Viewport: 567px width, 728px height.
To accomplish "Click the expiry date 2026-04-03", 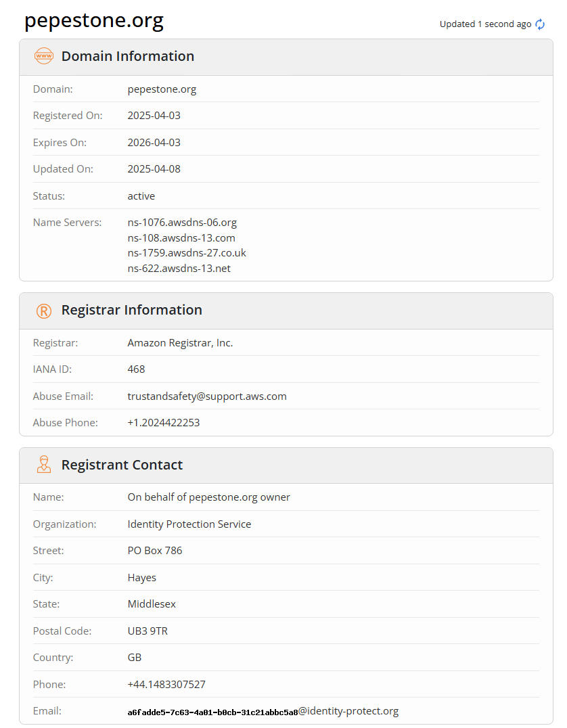I will [x=154, y=143].
